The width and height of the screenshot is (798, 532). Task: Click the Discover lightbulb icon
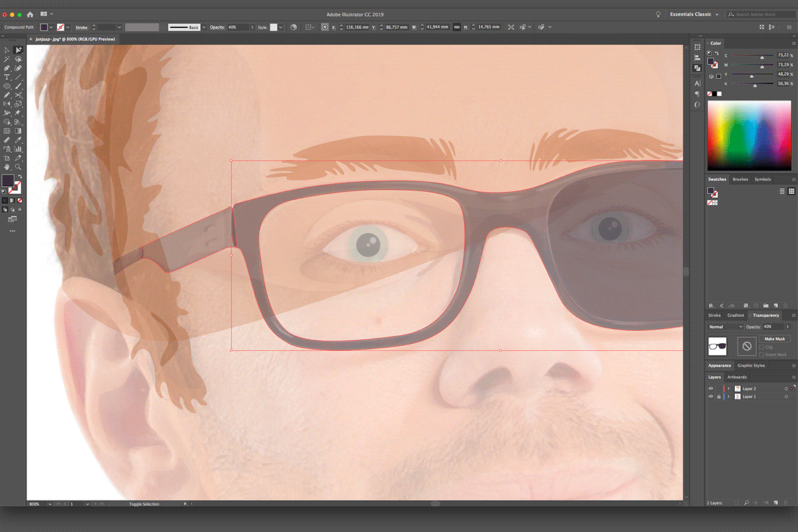658,14
